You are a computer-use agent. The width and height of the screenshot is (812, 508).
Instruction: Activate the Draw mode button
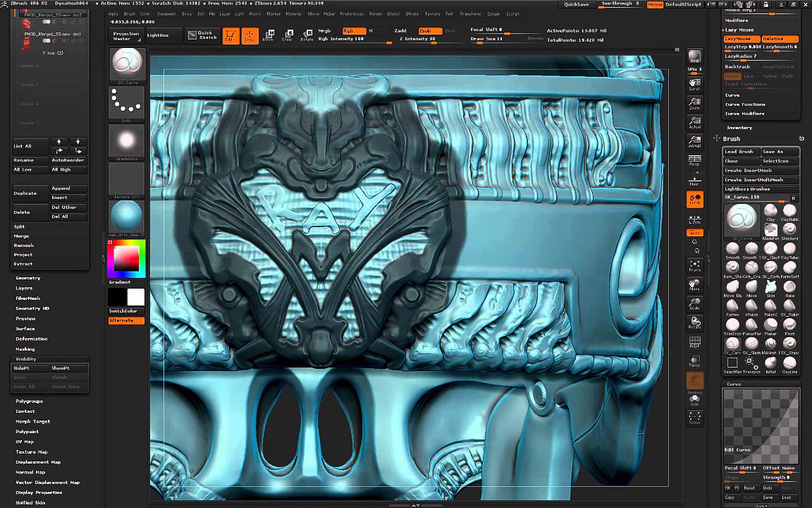pyautogui.click(x=250, y=36)
